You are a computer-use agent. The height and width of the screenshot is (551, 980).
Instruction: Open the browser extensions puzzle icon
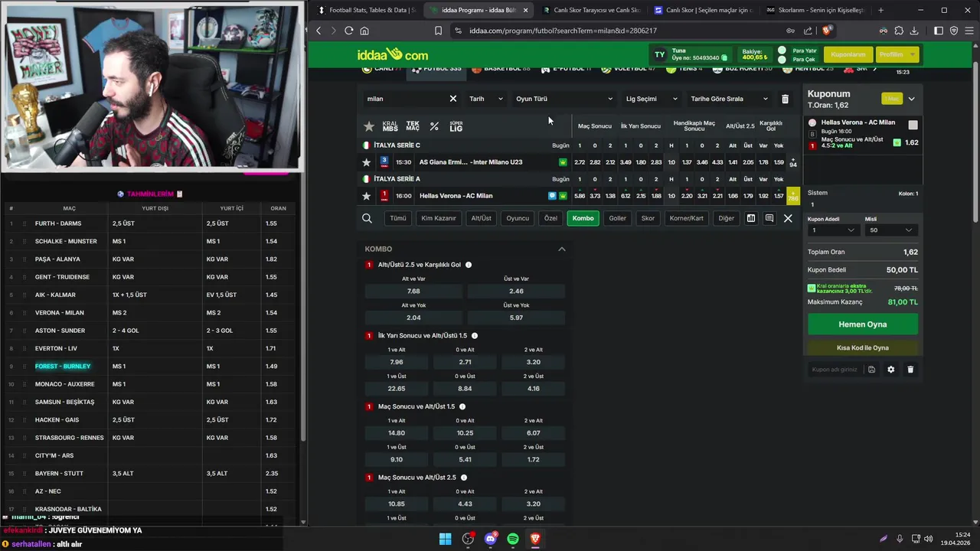click(899, 31)
